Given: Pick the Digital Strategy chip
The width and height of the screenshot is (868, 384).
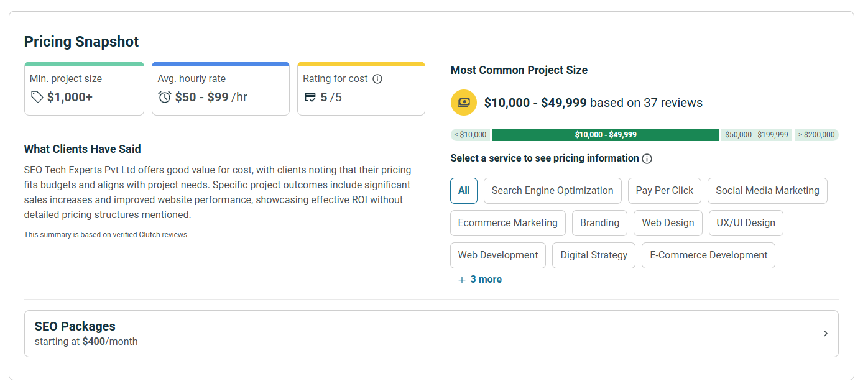Looking at the screenshot, I should [594, 255].
